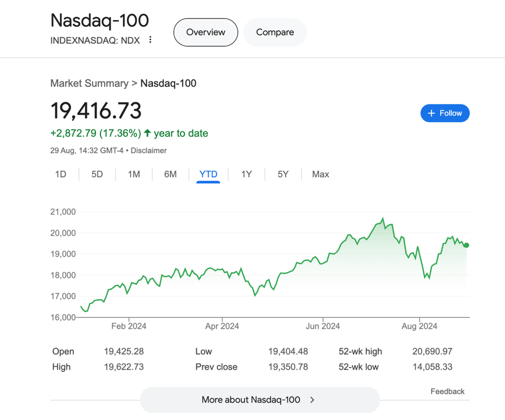Open the Compare tab
The height and width of the screenshot is (420, 505).
click(275, 32)
